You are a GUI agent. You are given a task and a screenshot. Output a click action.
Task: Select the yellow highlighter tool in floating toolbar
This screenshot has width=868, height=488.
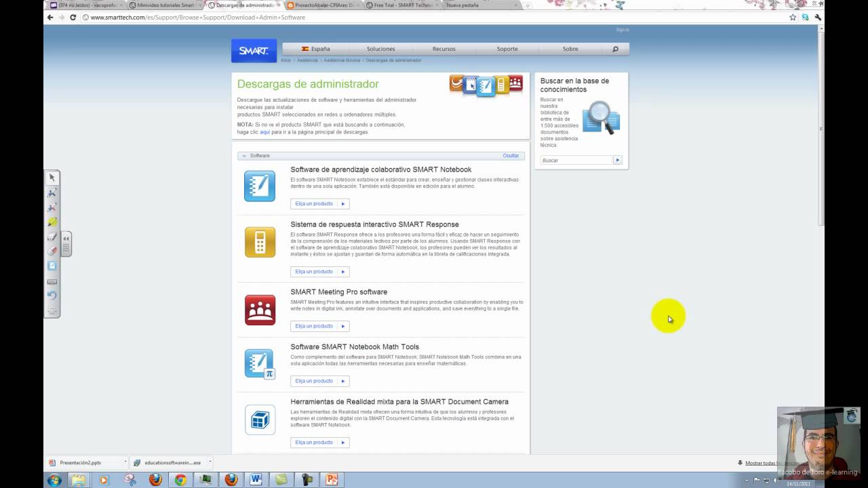click(x=52, y=222)
